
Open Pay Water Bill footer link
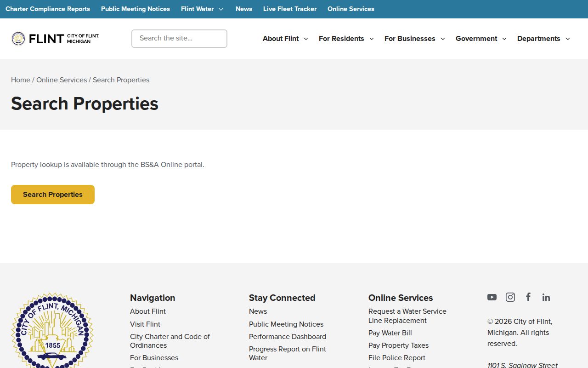[390, 333]
